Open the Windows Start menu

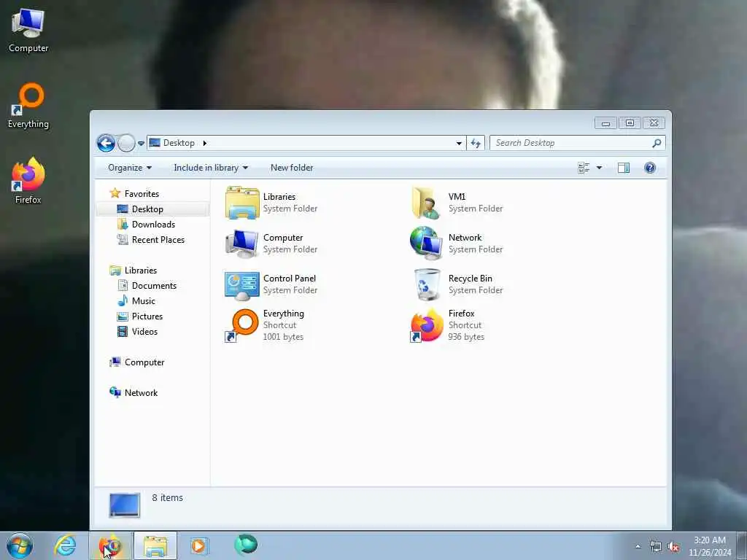20,545
